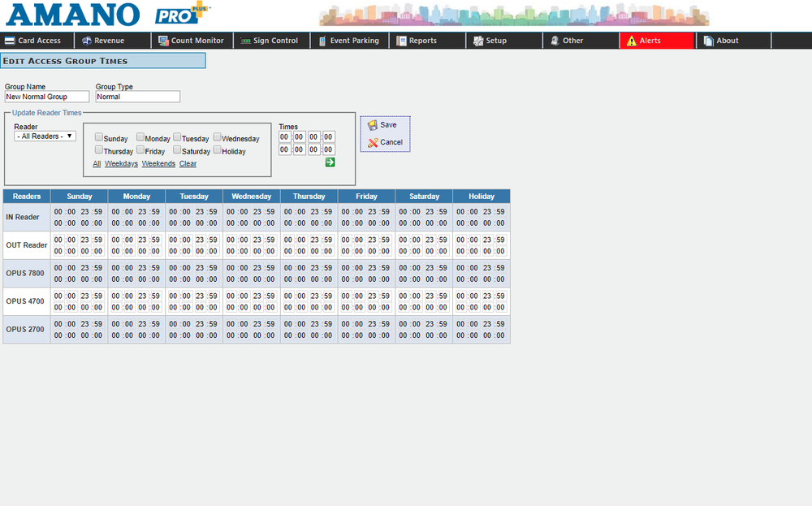
Task: Click the Update Reader Times legend
Action: (x=46, y=112)
